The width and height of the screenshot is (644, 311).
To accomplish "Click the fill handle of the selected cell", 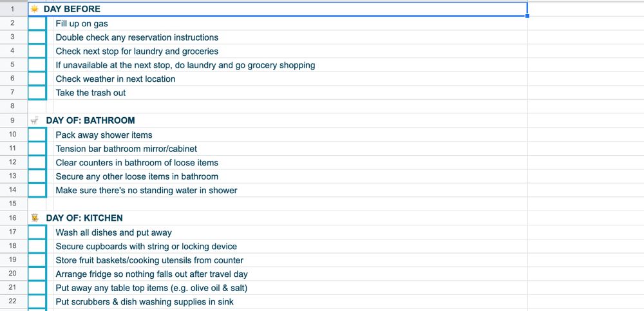I will coord(527,16).
